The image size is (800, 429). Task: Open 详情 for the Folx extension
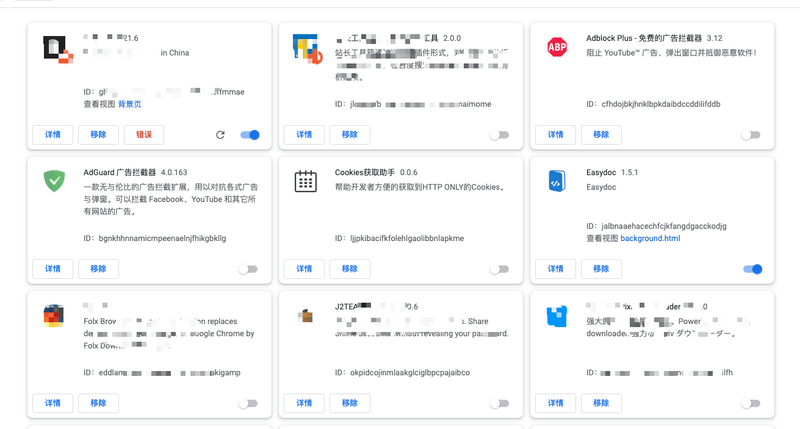click(53, 403)
